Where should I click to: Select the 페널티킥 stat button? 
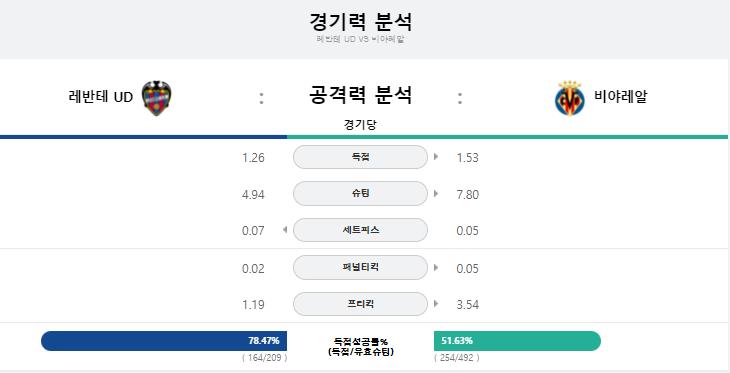(x=360, y=267)
